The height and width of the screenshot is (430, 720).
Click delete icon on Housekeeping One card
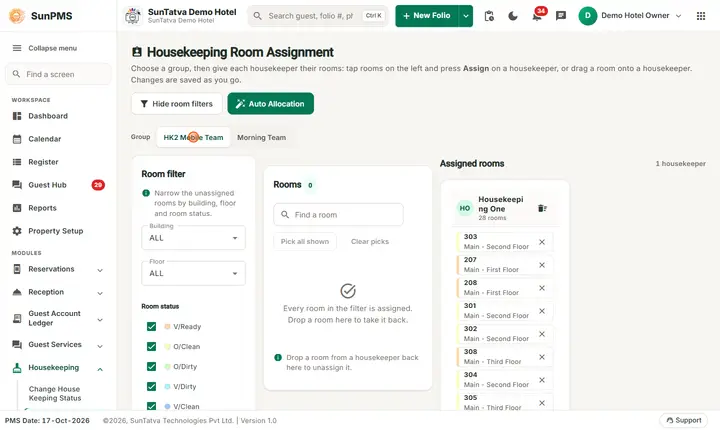(542, 209)
